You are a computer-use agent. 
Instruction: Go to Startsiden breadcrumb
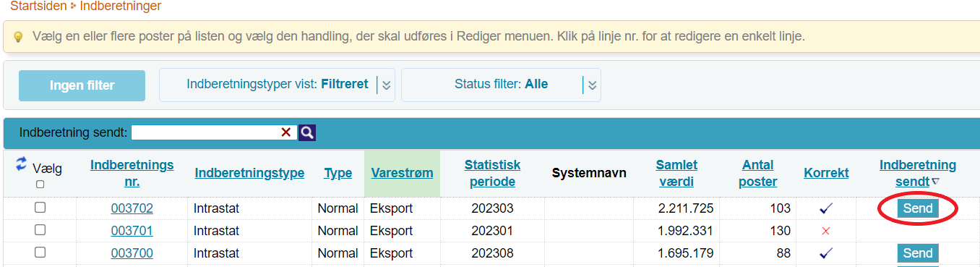click(x=38, y=7)
